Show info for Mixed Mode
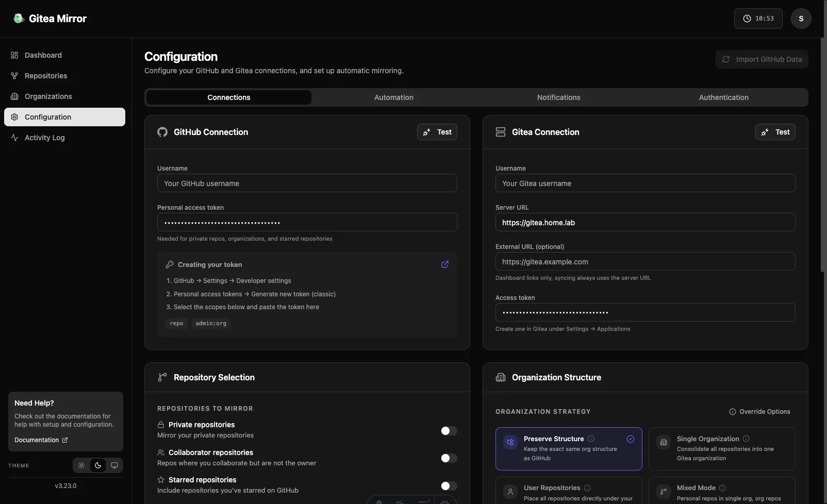 pyautogui.click(x=722, y=488)
